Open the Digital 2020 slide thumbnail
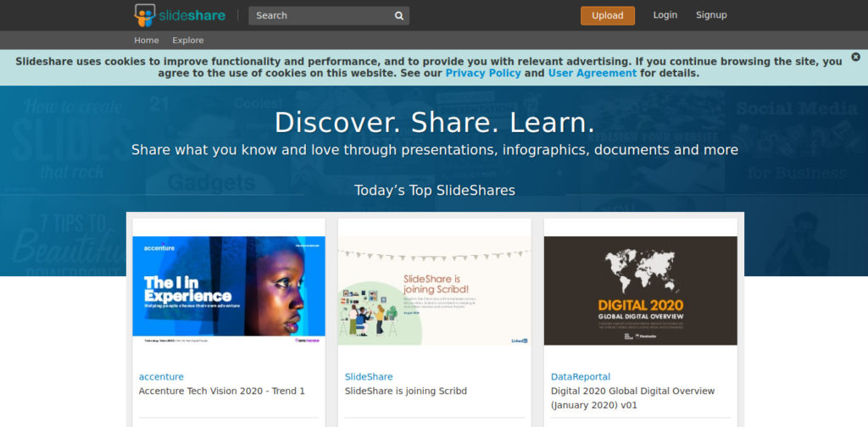Image resolution: width=868 pixels, height=427 pixels. point(641,291)
